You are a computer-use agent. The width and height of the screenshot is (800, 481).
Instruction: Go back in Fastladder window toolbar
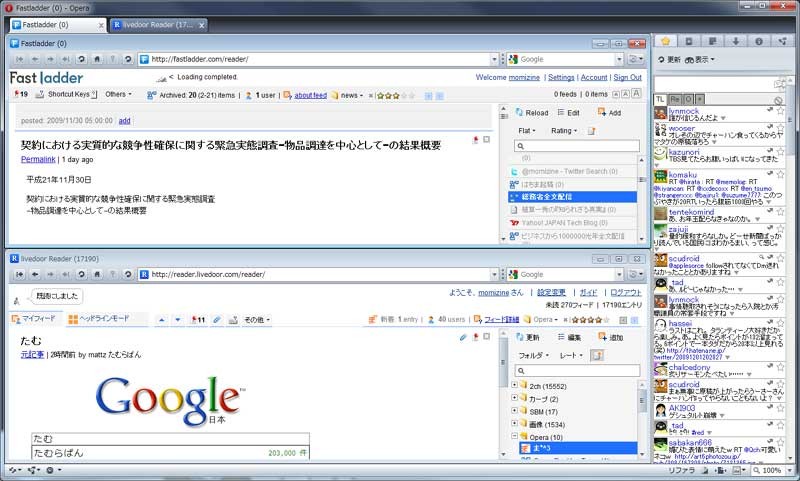tap(35, 59)
